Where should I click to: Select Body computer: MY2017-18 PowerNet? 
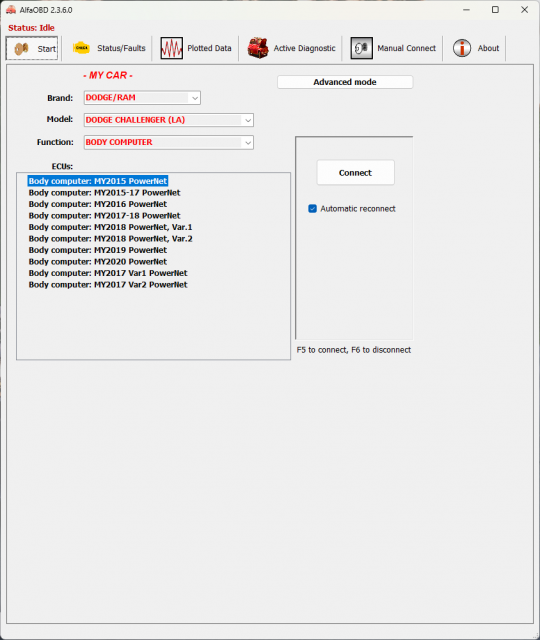click(104, 216)
